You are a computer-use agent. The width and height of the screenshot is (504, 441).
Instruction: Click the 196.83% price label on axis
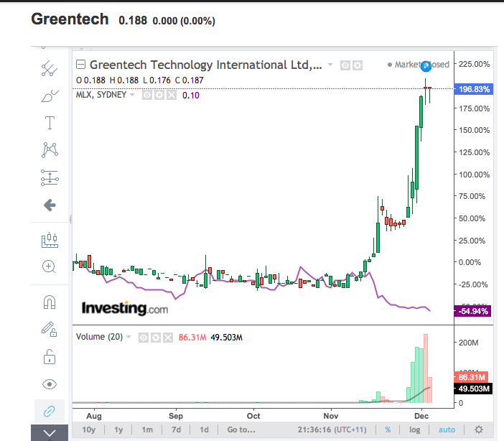point(473,89)
